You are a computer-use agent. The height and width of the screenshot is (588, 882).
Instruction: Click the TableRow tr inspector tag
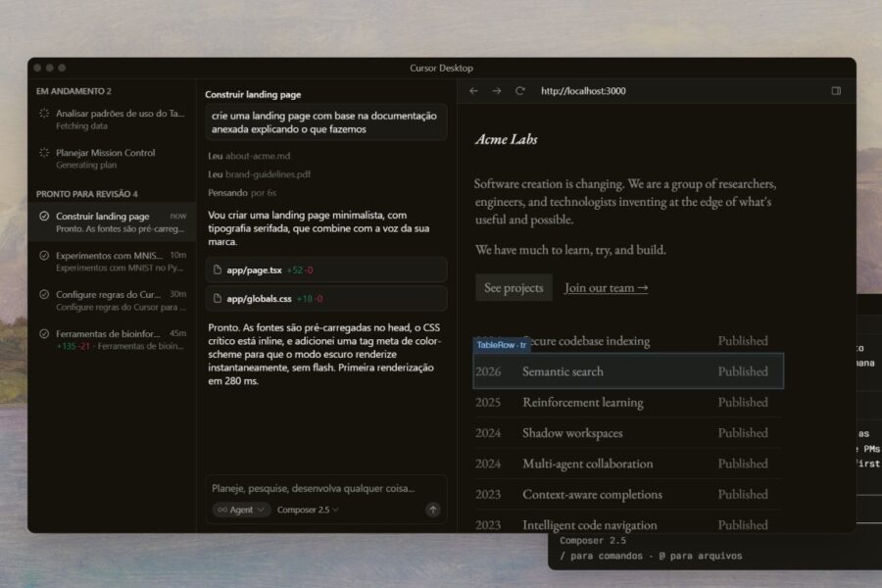click(501, 345)
